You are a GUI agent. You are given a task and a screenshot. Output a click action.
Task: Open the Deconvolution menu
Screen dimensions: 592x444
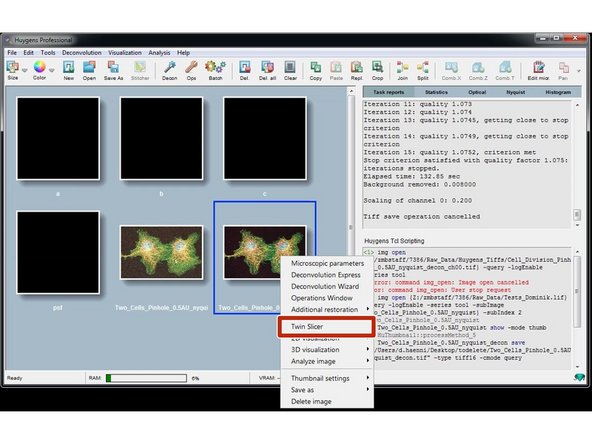click(x=82, y=52)
